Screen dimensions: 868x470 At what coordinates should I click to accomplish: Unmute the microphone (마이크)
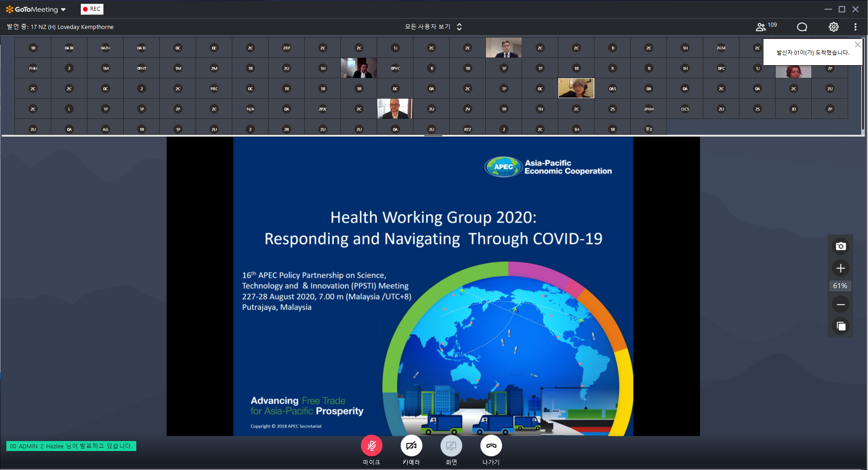tap(371, 446)
